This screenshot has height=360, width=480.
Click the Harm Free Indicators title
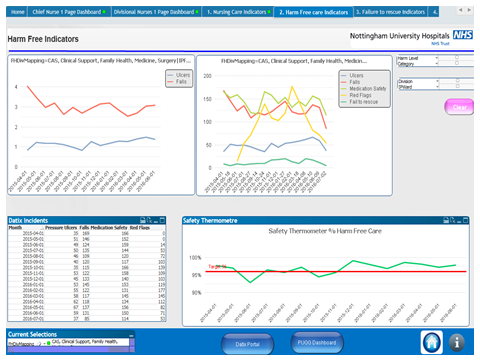pyautogui.click(x=43, y=39)
